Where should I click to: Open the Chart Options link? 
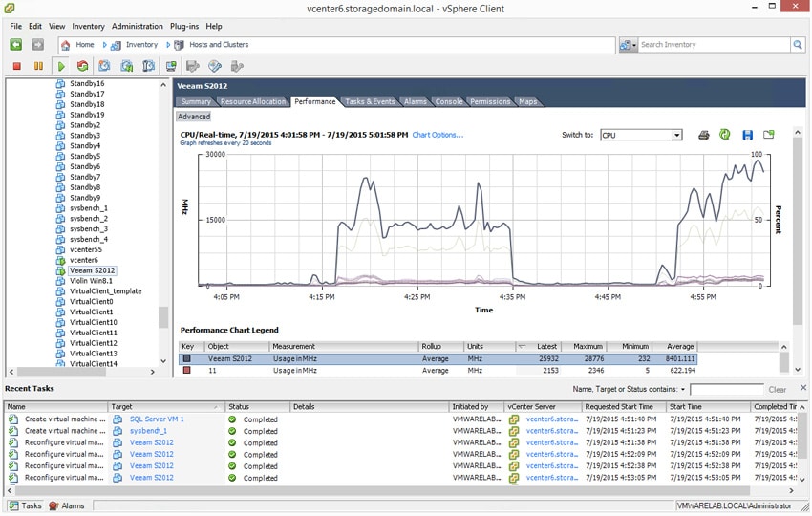438,135
